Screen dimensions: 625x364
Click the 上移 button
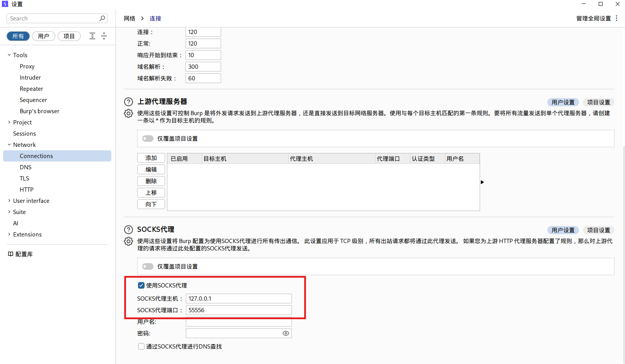[x=151, y=193]
